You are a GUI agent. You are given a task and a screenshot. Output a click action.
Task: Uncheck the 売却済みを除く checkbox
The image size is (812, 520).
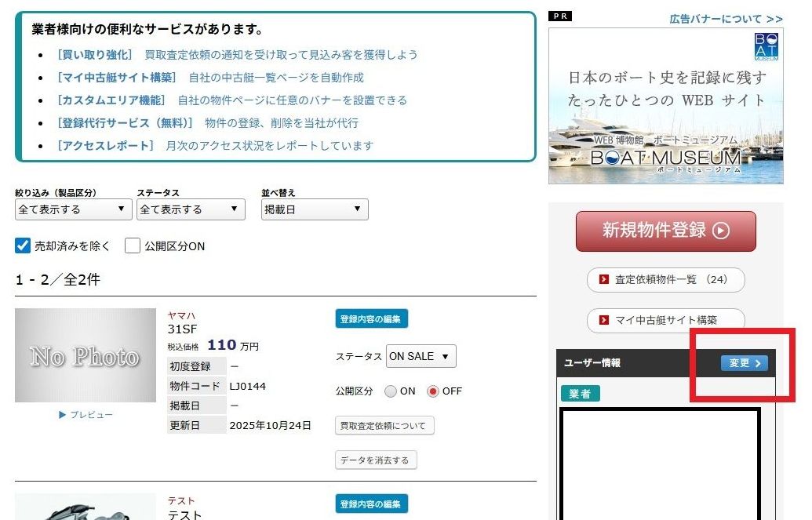pos(24,246)
